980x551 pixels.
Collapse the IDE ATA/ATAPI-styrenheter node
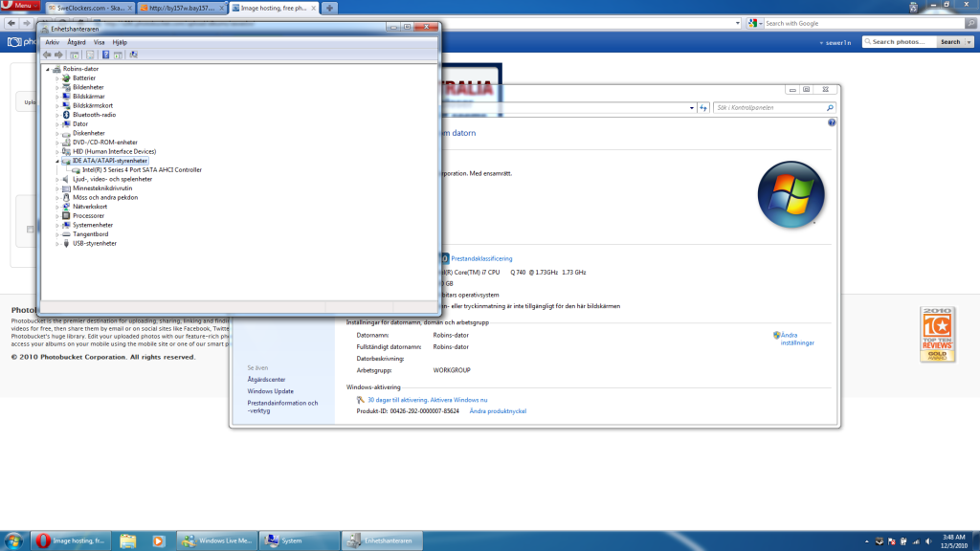click(56, 161)
